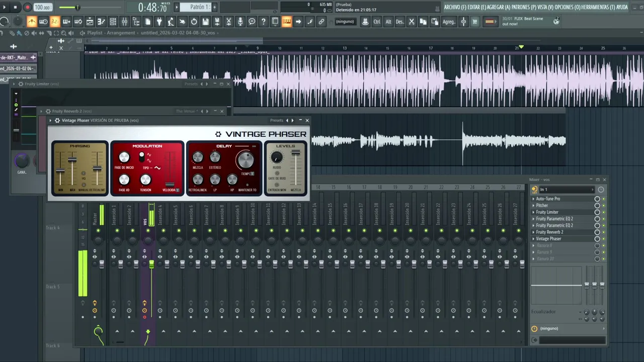The image size is (644, 362).
Task: Expand Auto-Tune Pro slot options arrow
Action: click(x=533, y=199)
